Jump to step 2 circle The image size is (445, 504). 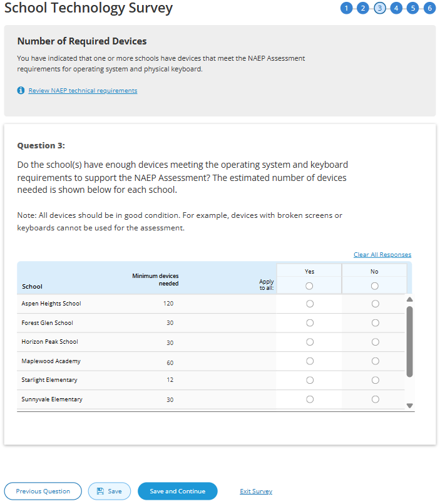[362, 8]
